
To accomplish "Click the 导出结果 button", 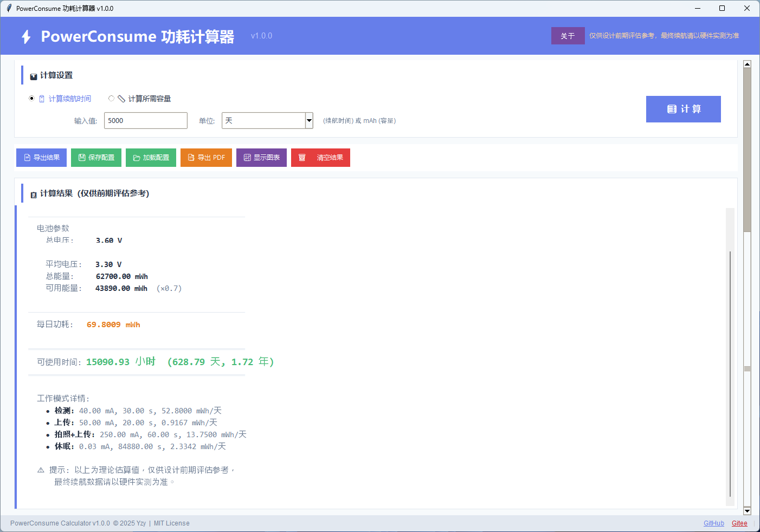I will [42, 158].
